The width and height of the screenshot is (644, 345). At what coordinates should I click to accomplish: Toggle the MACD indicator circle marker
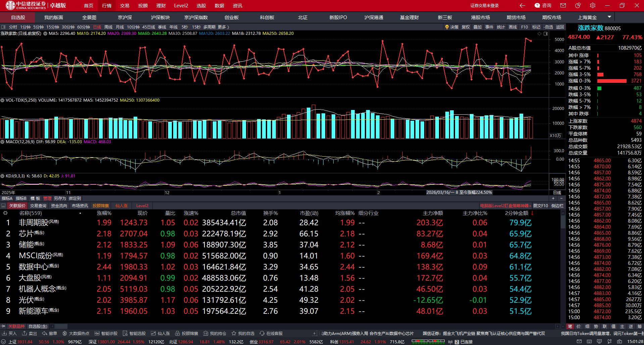tap(2, 142)
